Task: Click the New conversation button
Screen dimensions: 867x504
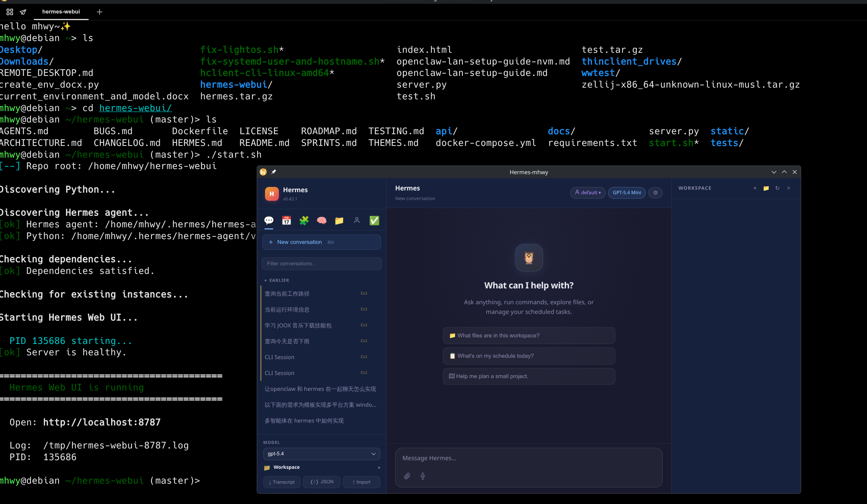Action: click(x=322, y=242)
